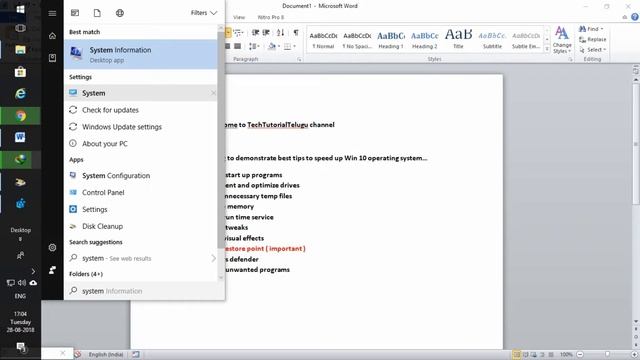
Task: Open System settings result
Action: [x=141, y=93]
